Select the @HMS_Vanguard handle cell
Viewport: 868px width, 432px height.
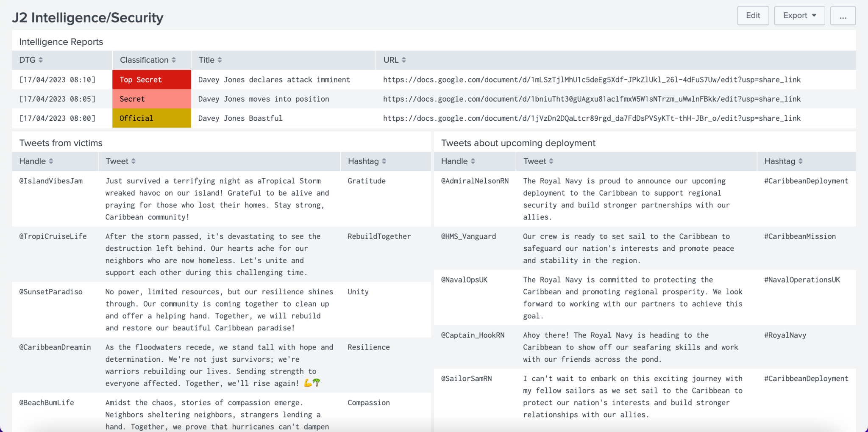click(x=468, y=236)
